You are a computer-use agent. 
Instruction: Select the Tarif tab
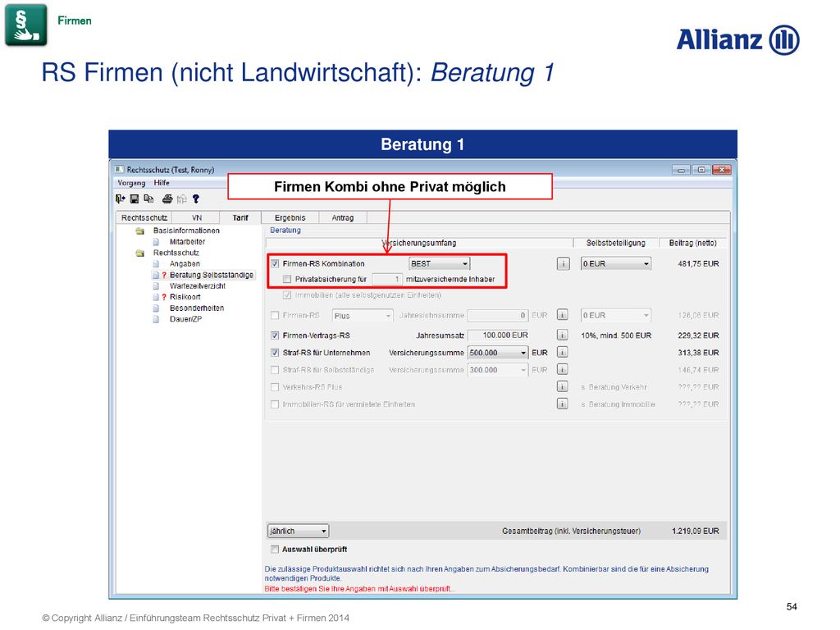point(240,217)
